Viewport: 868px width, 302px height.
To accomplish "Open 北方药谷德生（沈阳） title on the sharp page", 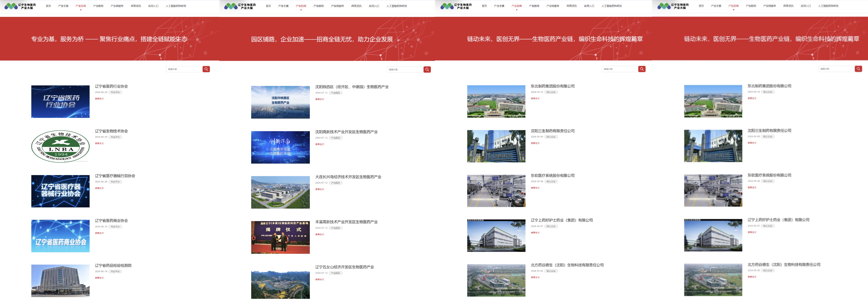I will pos(567,265).
